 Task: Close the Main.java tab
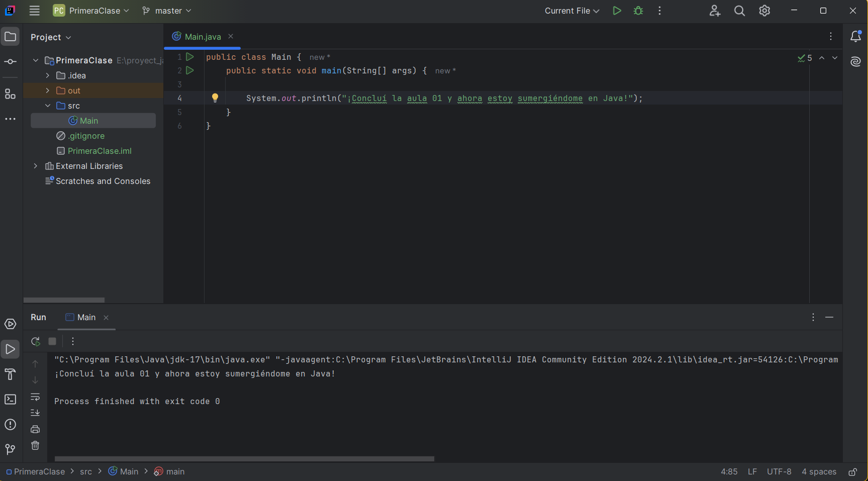[231, 36]
